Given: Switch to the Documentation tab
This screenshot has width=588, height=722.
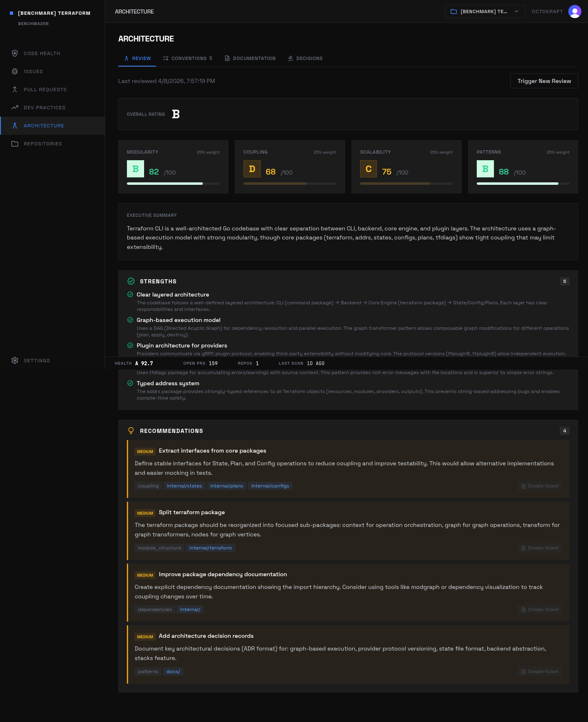Looking at the screenshot, I should (250, 58).
